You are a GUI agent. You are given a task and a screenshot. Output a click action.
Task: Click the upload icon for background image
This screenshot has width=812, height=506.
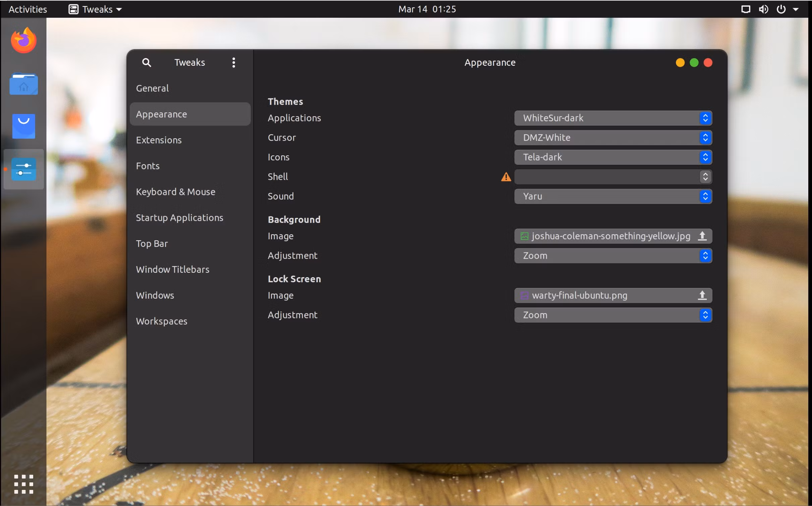click(x=702, y=236)
